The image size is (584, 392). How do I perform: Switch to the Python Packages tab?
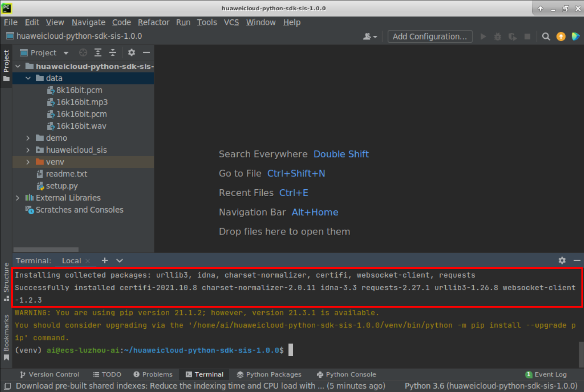269,374
